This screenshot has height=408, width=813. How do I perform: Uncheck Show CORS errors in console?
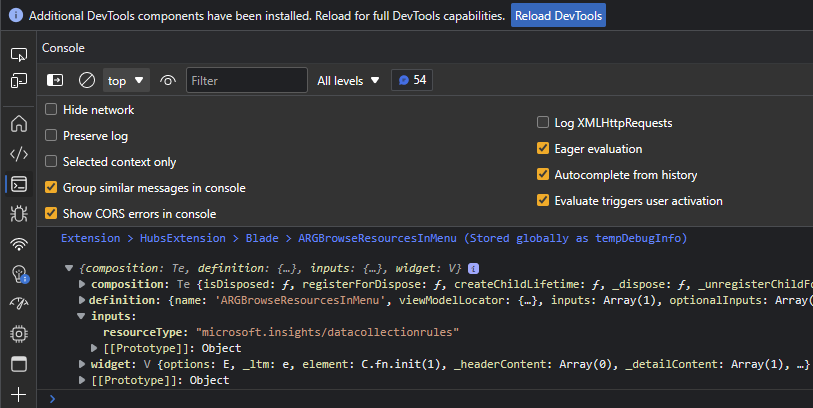51,213
